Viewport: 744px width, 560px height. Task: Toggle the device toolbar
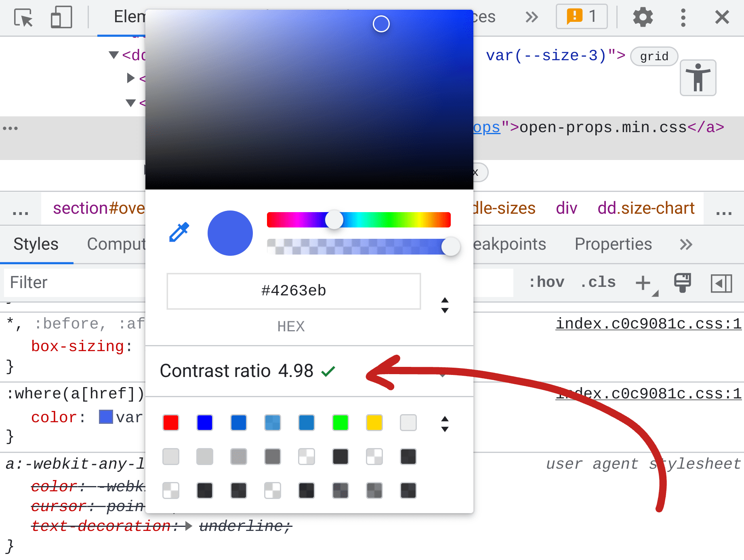pyautogui.click(x=61, y=17)
